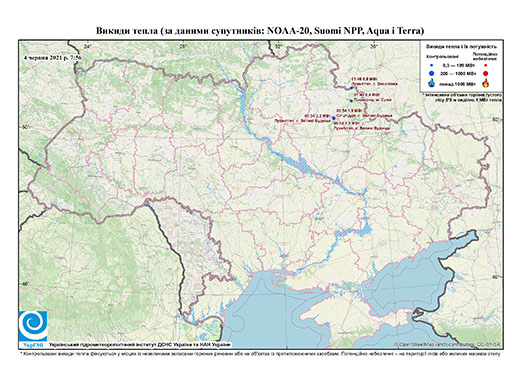Click the legend heading text at top of legend
The image size is (520, 368).
(461, 46)
